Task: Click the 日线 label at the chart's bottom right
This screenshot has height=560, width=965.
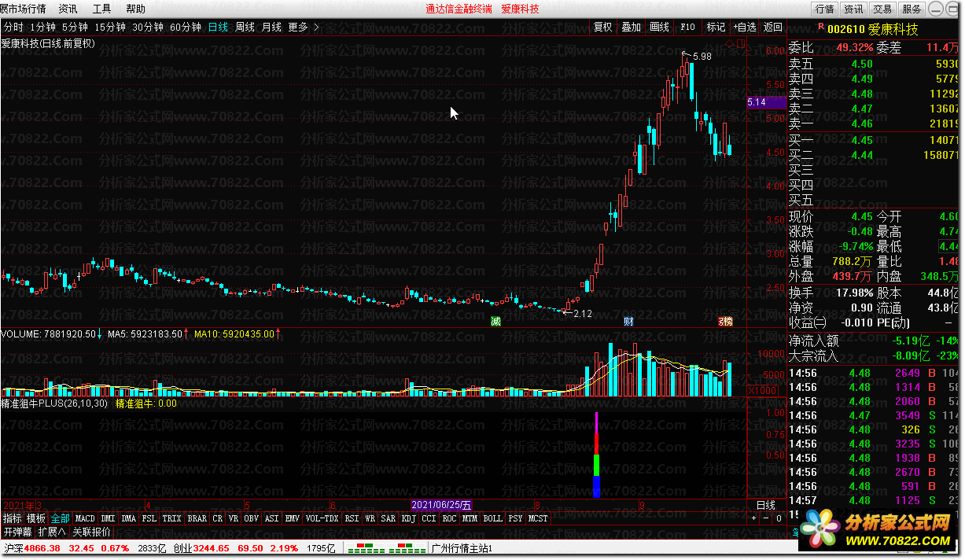Action: click(x=765, y=505)
